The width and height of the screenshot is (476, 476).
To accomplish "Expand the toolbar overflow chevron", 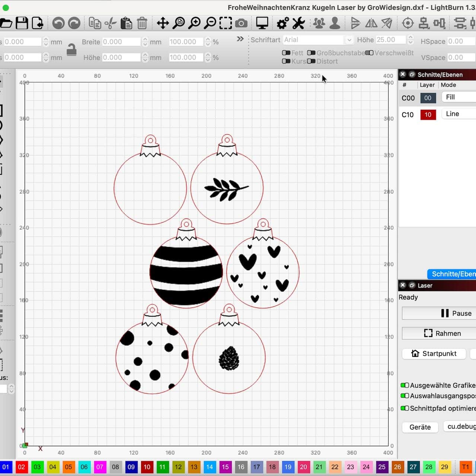I will pyautogui.click(x=240, y=39).
